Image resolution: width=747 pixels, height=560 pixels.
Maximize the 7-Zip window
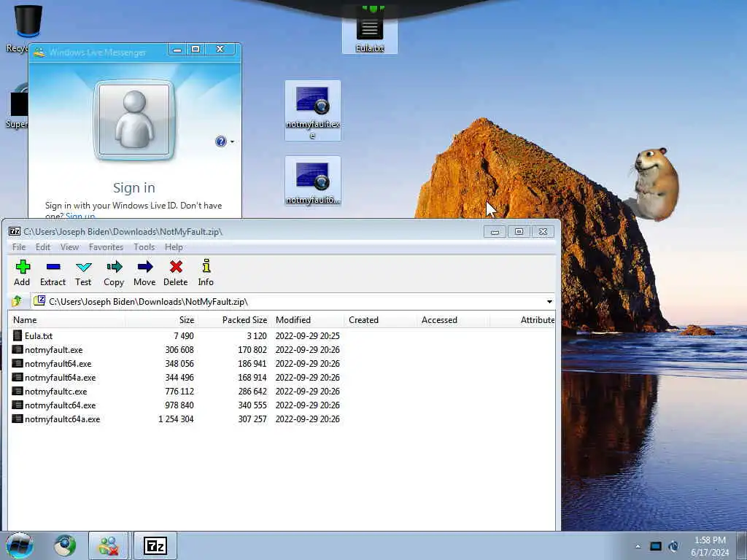[519, 231]
